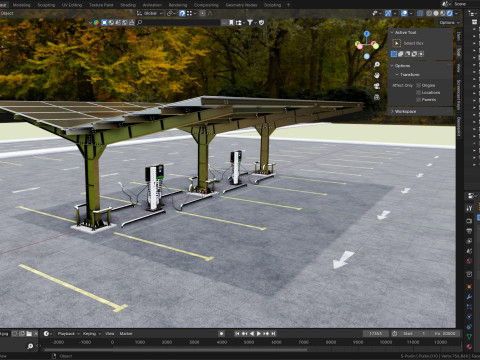Open the transform pivot point dropdown

pos(171,13)
